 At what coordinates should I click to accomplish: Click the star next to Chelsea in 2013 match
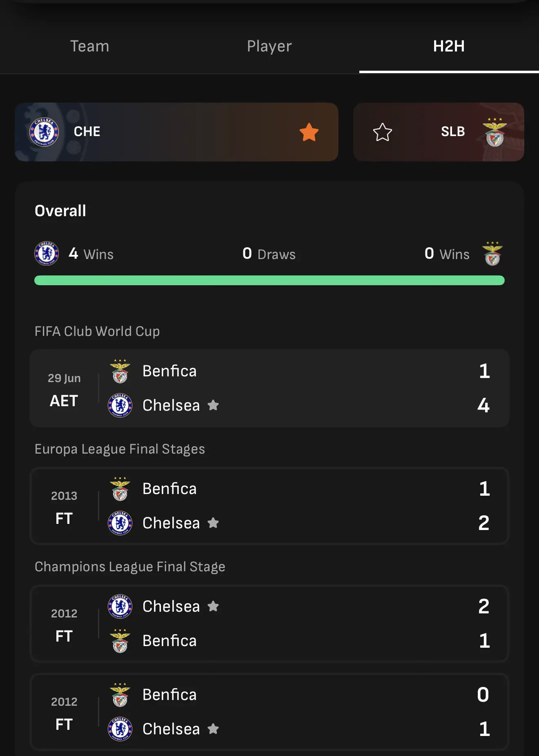pyautogui.click(x=213, y=523)
